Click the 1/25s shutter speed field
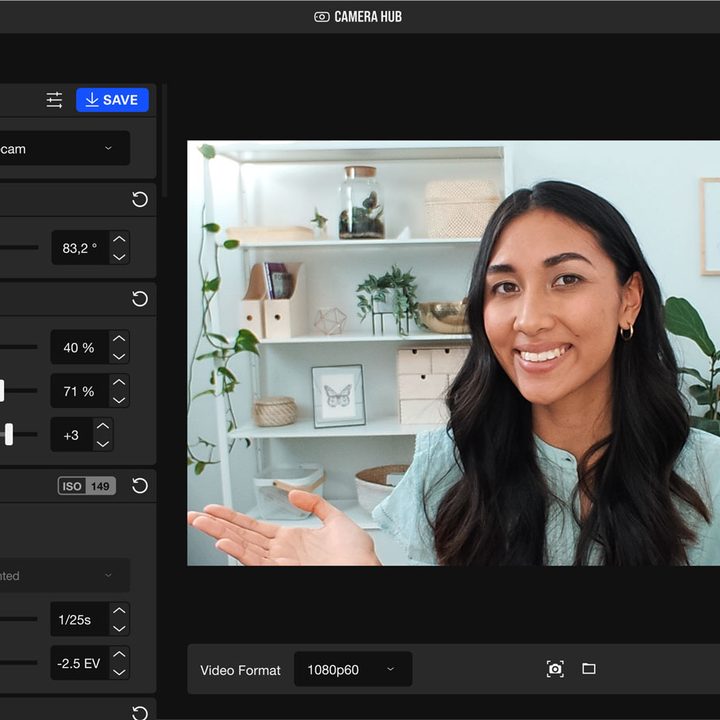This screenshot has height=720, width=720. (80, 619)
